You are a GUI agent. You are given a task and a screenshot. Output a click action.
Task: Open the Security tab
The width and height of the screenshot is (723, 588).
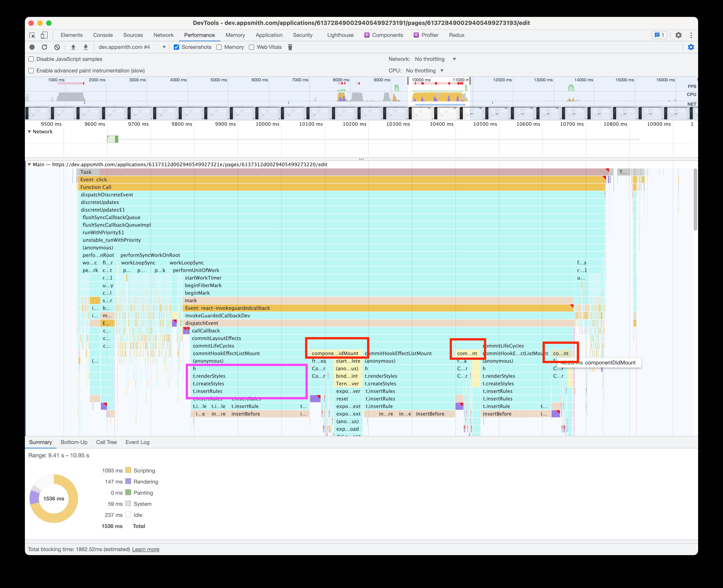(303, 35)
